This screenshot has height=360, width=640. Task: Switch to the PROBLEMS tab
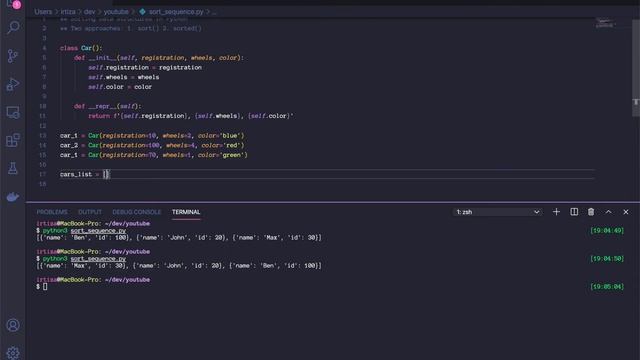pos(52,212)
